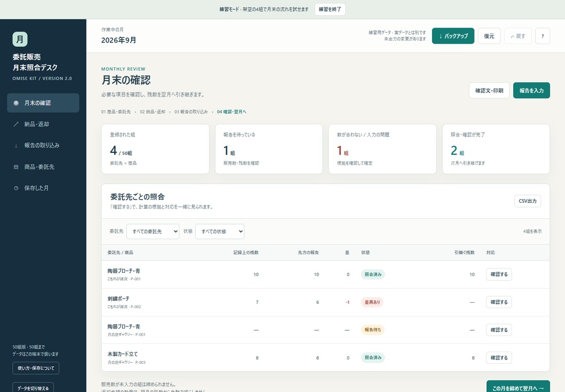Open help with the ? button
This screenshot has height=392, width=565.
click(x=542, y=36)
